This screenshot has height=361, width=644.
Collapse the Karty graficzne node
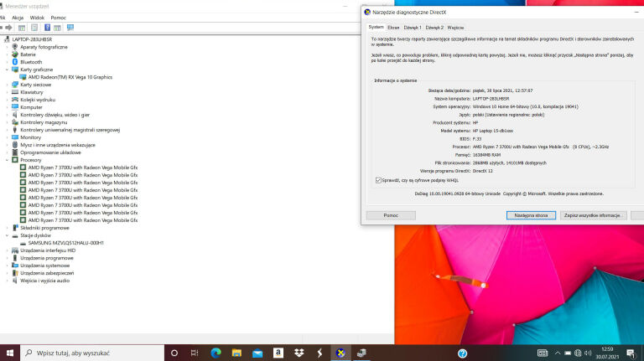(x=7, y=69)
